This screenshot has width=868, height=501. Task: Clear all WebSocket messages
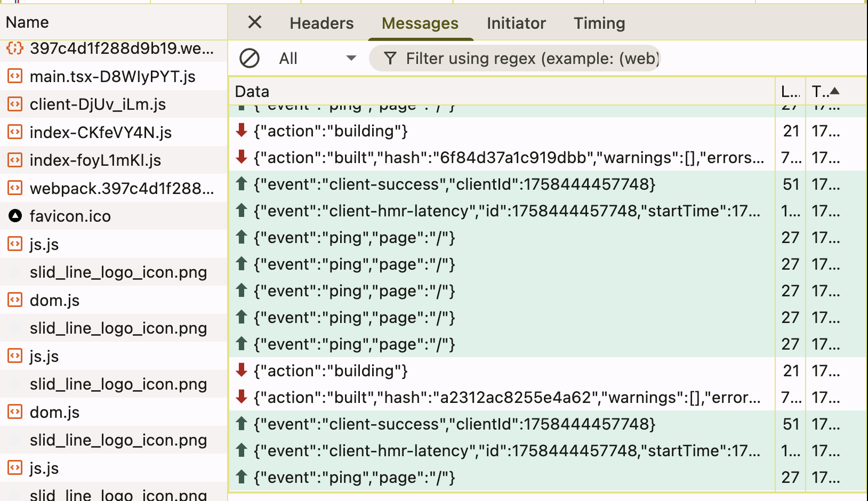250,58
